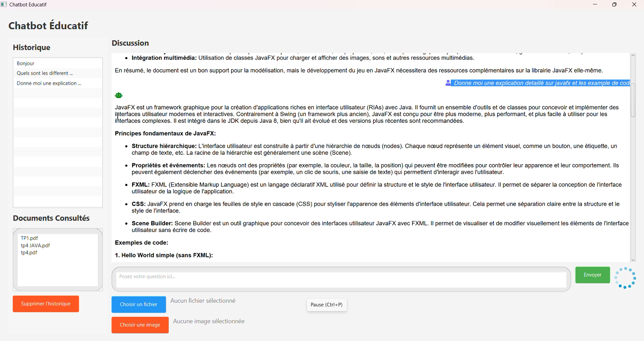Select tp4.pdf in consulted documents

29,253
